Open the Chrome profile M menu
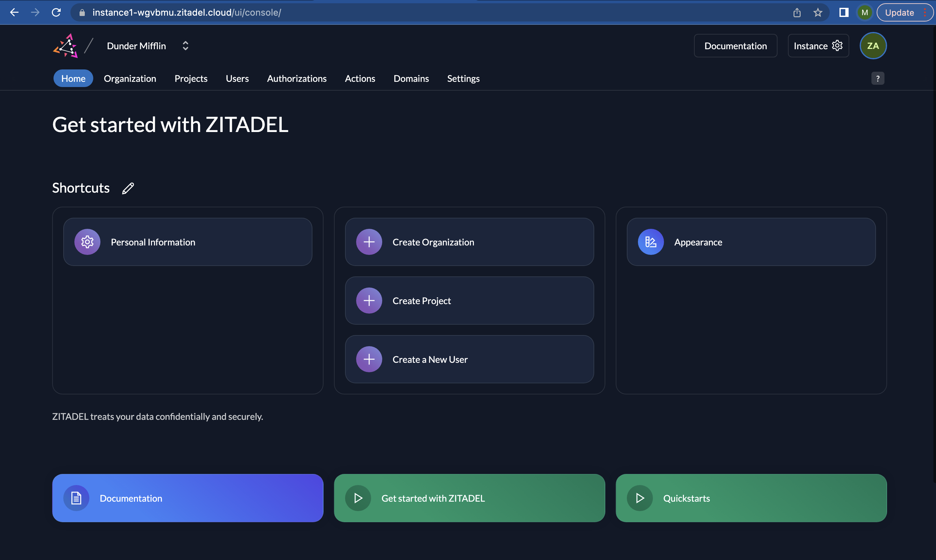The image size is (936, 560). (865, 12)
